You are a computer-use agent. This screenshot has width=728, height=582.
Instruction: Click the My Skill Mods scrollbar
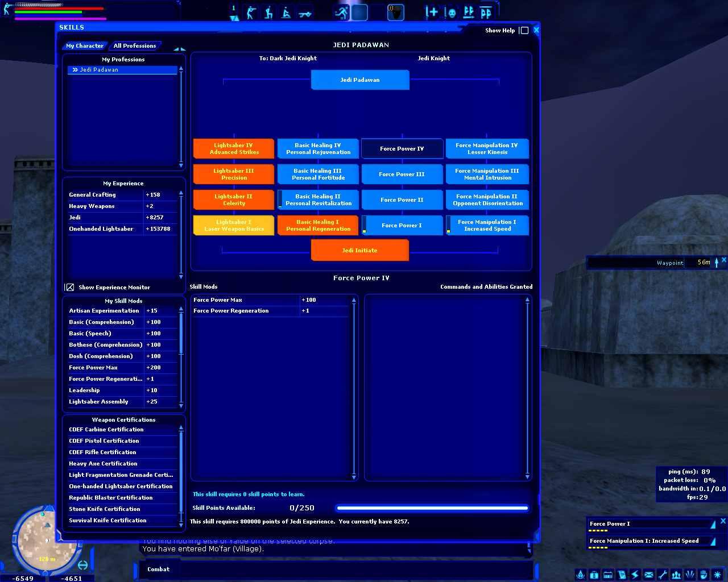pyautogui.click(x=181, y=358)
